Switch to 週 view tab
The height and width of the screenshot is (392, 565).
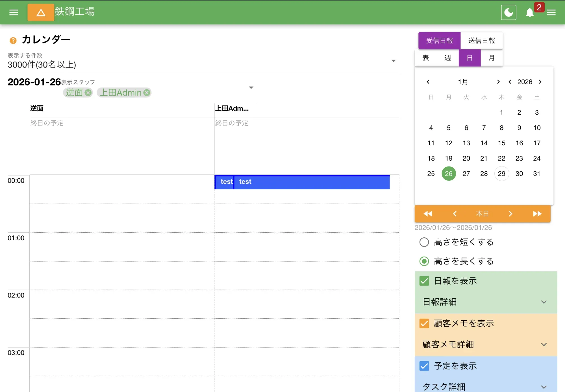447,58
